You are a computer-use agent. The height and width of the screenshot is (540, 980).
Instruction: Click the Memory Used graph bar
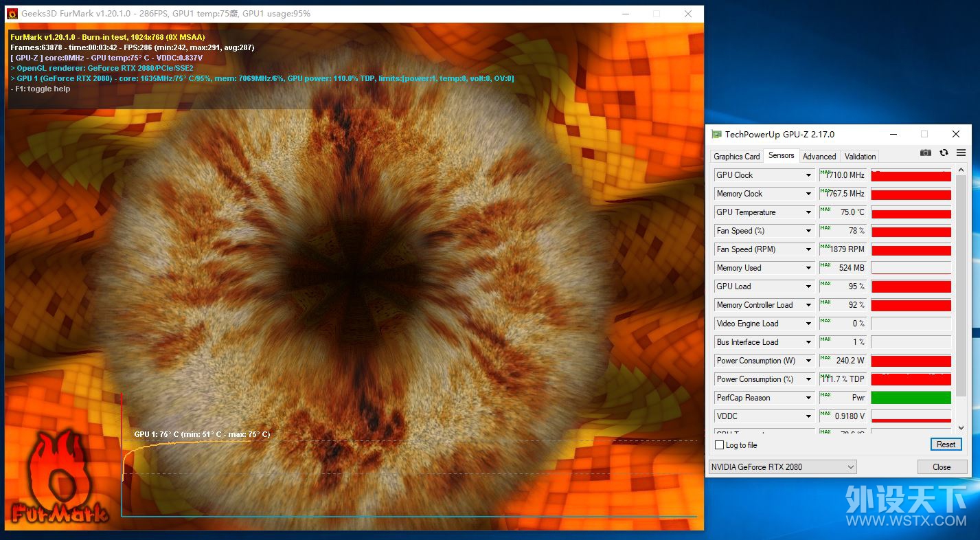pyautogui.click(x=911, y=268)
